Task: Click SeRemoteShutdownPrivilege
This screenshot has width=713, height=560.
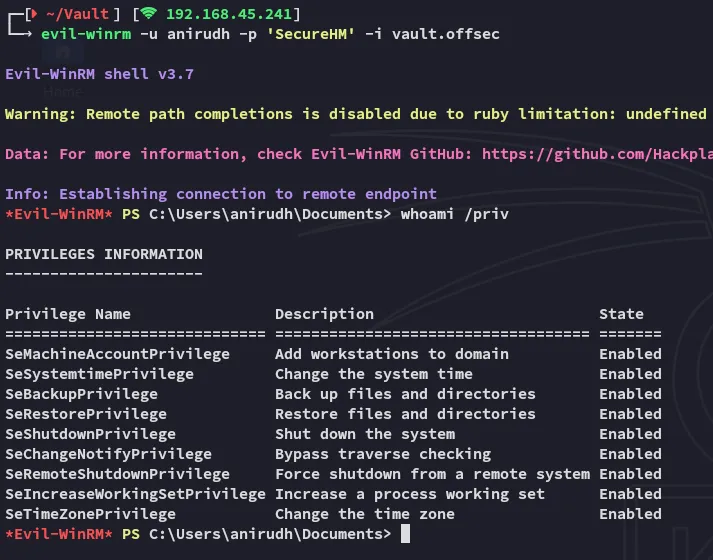Action: [x=117, y=474]
